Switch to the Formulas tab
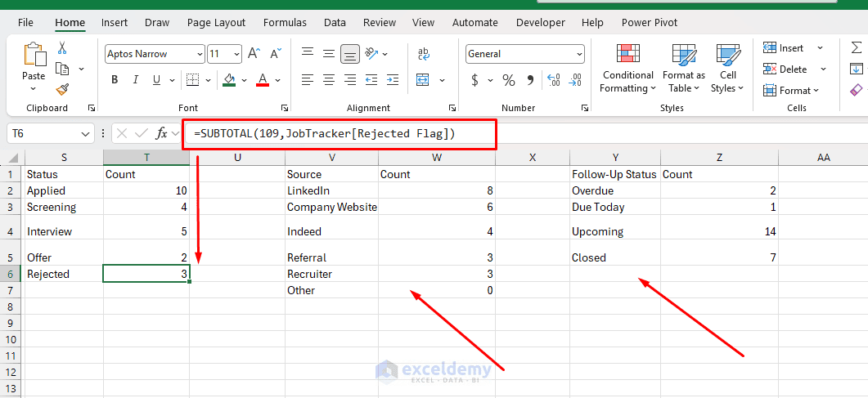This screenshot has height=398, width=868. coord(285,23)
